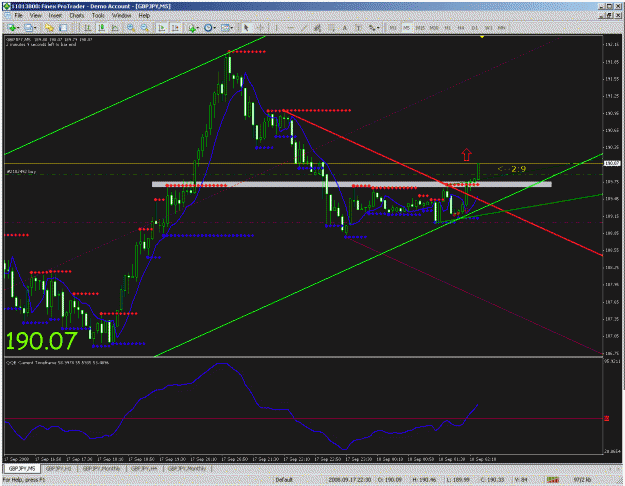The width and height of the screenshot is (625, 486).
Task: Switch chart to line chart style
Action: [x=115, y=28]
